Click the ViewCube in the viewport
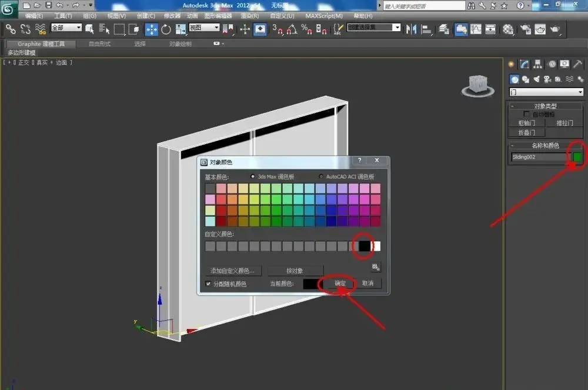This screenshot has width=588, height=390. [x=477, y=86]
